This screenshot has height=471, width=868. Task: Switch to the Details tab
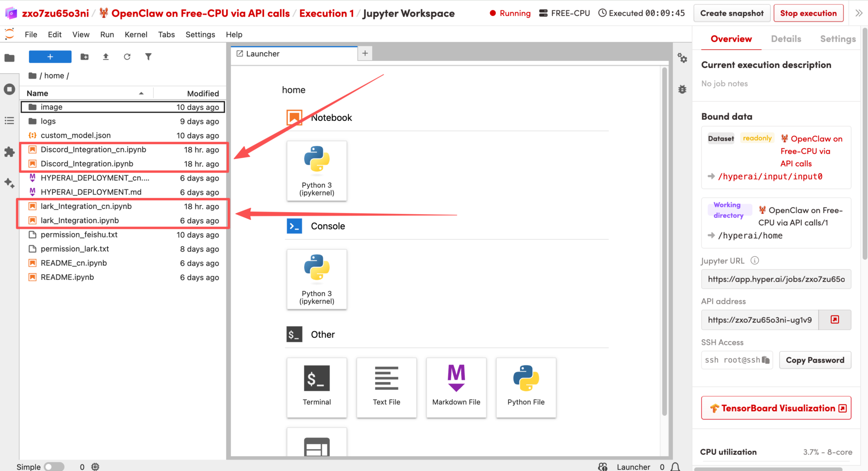[x=786, y=39]
